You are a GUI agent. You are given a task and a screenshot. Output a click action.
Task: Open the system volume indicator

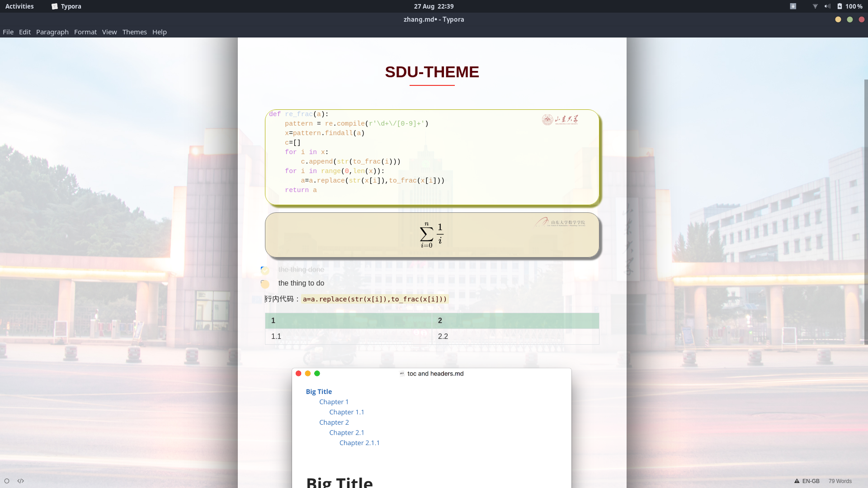827,6
